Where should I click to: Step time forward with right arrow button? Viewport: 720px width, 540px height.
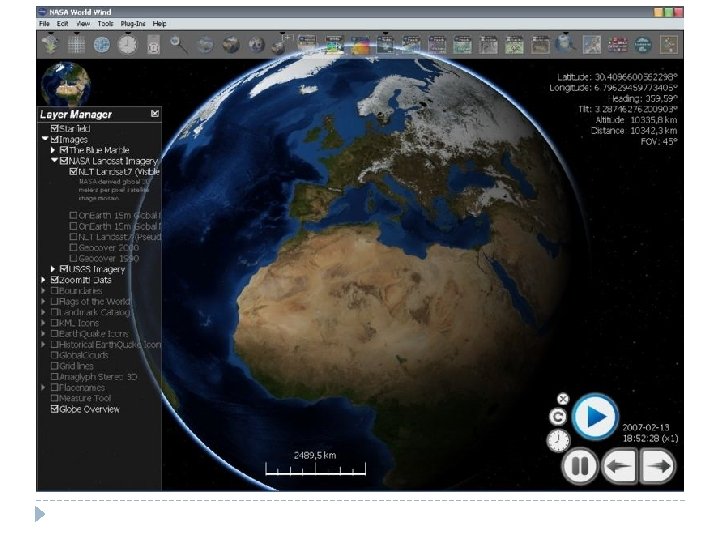pos(658,467)
